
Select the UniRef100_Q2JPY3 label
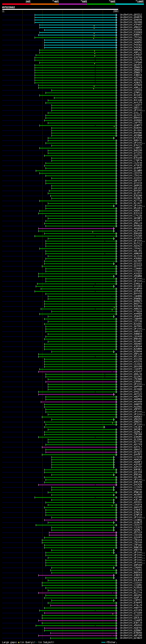[131, 193]
